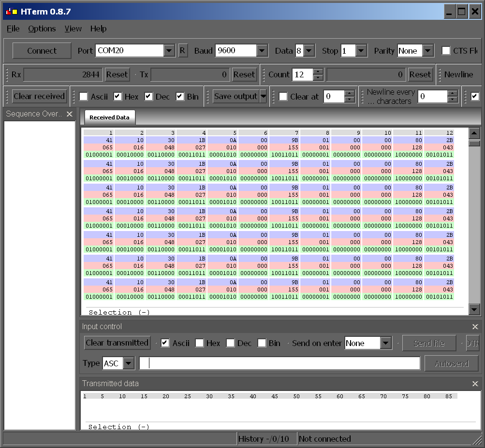Uncheck Hex display for received data
485x448 pixels.
[x=118, y=97]
